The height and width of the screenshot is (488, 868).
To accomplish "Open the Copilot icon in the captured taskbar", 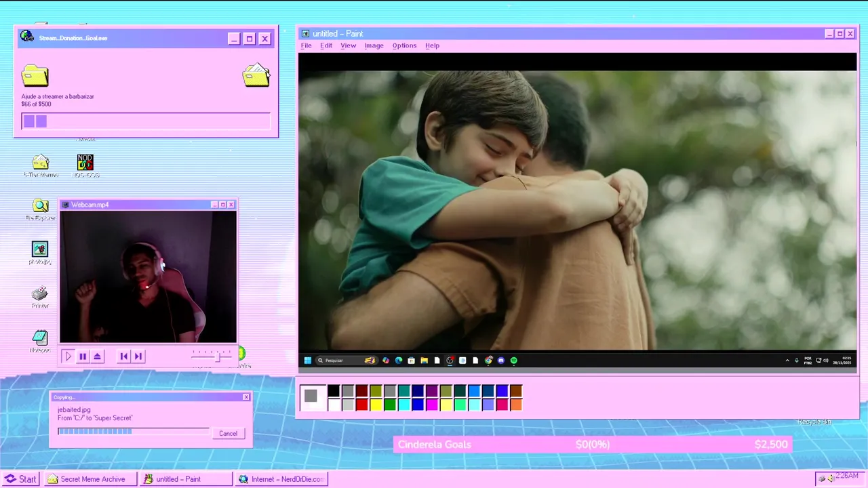I will (x=386, y=361).
